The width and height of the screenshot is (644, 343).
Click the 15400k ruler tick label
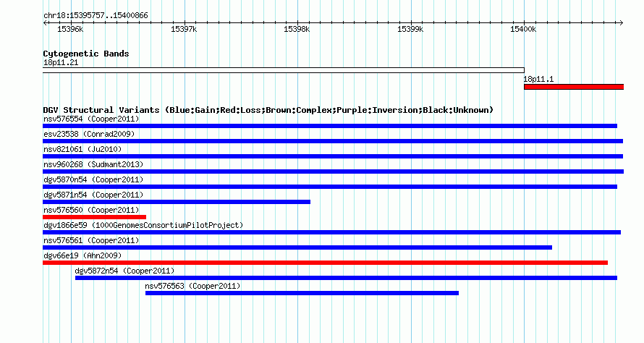click(x=523, y=29)
